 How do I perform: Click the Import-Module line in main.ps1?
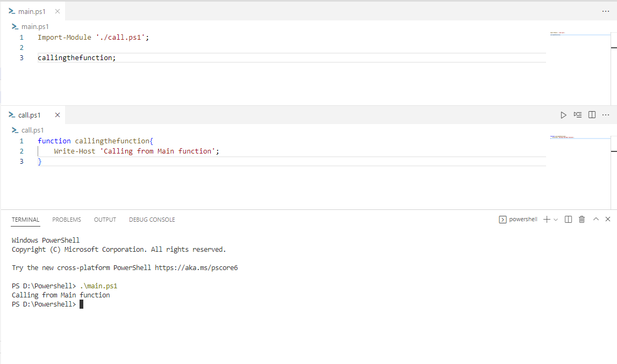94,38
